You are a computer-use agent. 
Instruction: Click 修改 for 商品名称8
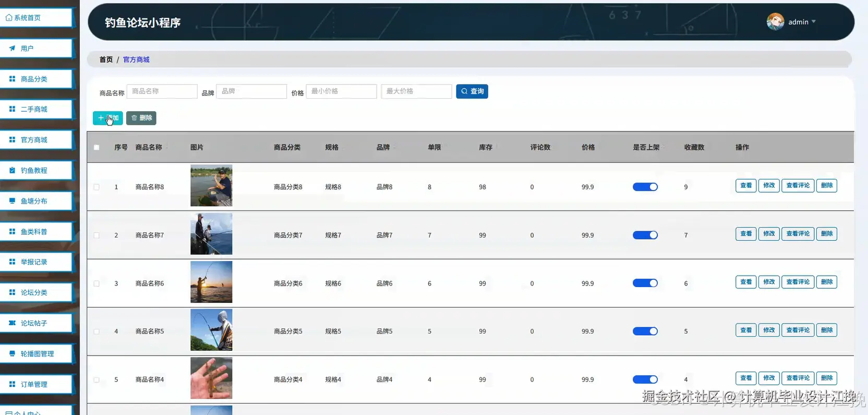pyautogui.click(x=769, y=185)
